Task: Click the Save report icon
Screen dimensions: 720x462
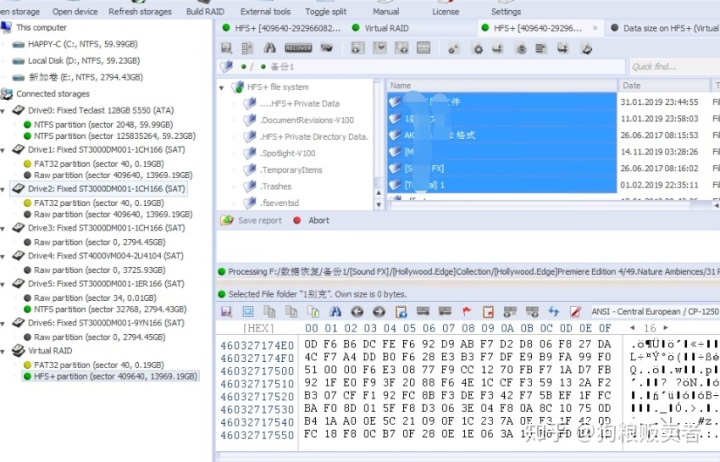Action: (x=227, y=220)
